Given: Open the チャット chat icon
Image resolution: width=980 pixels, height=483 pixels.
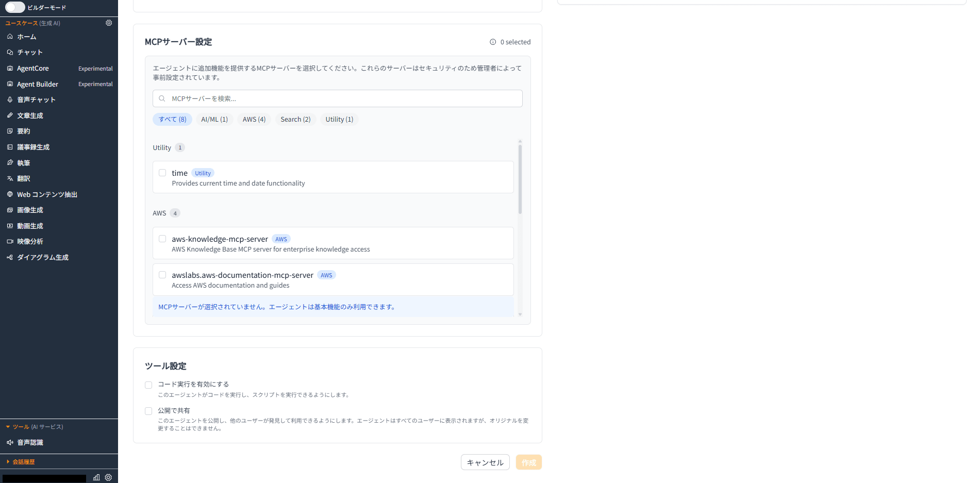Looking at the screenshot, I should point(10,53).
